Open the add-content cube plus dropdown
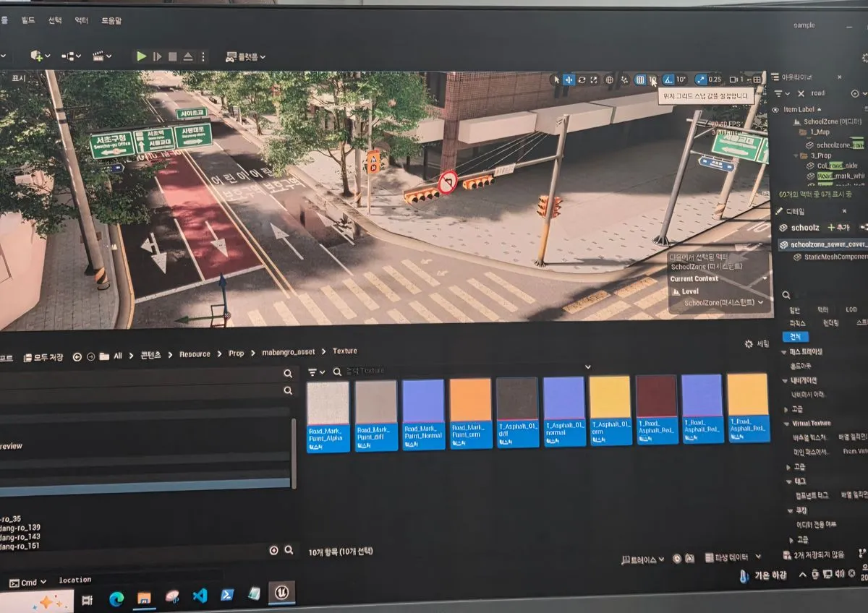The image size is (868, 613). coord(40,56)
